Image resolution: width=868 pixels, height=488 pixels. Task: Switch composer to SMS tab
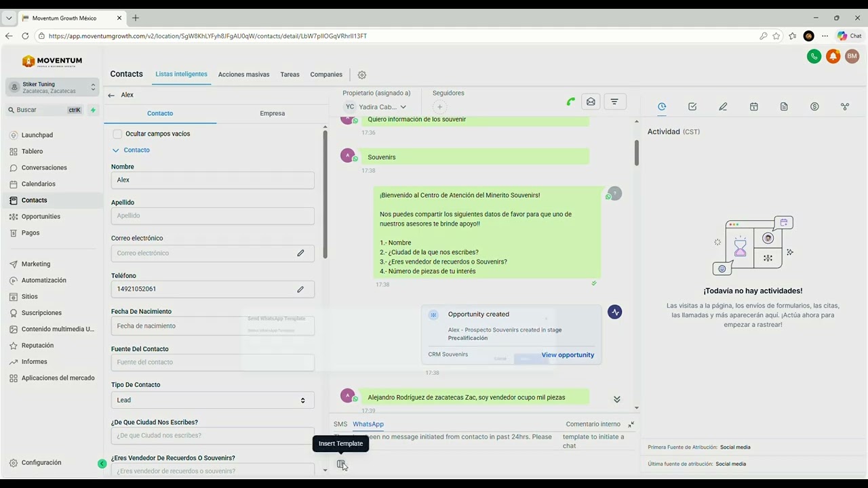coord(340,424)
